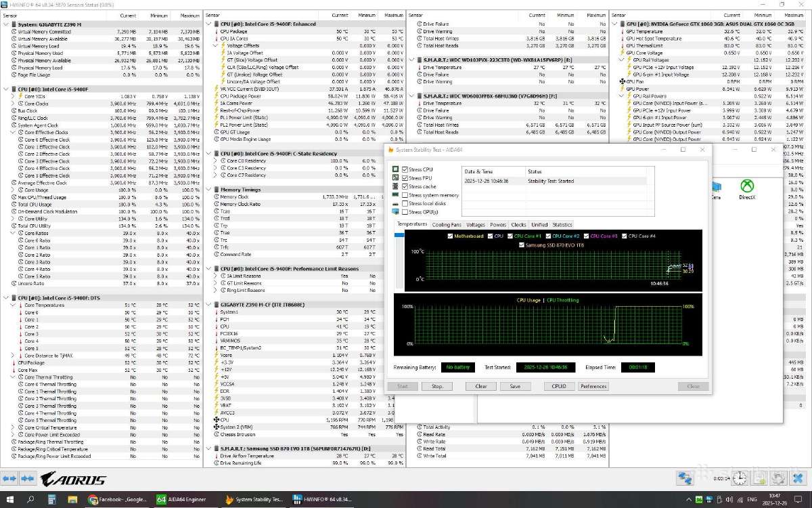Collapse the GPU Rail Voltages tree
Viewport: 812px width, 508px height.
(x=621, y=60)
